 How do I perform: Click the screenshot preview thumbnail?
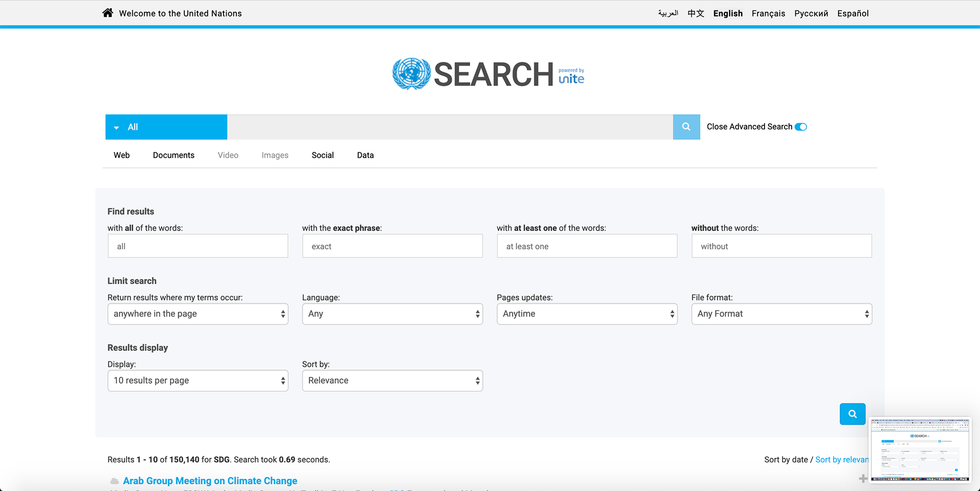click(x=920, y=450)
